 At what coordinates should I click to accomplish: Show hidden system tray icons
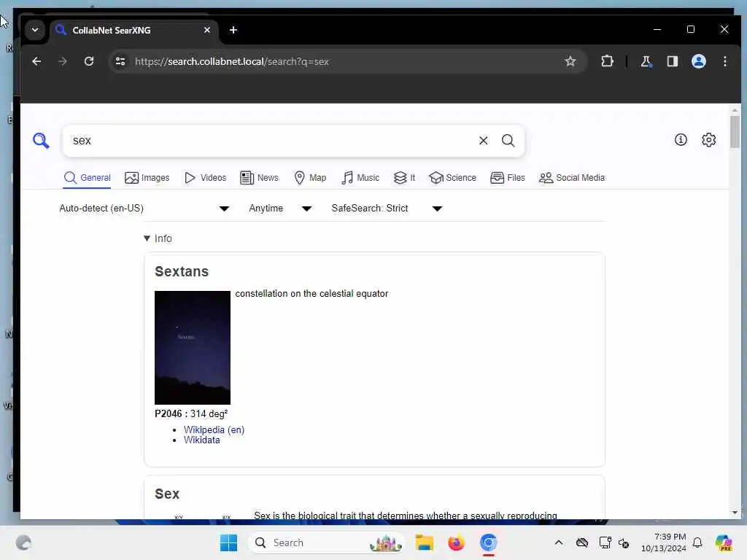pos(559,542)
